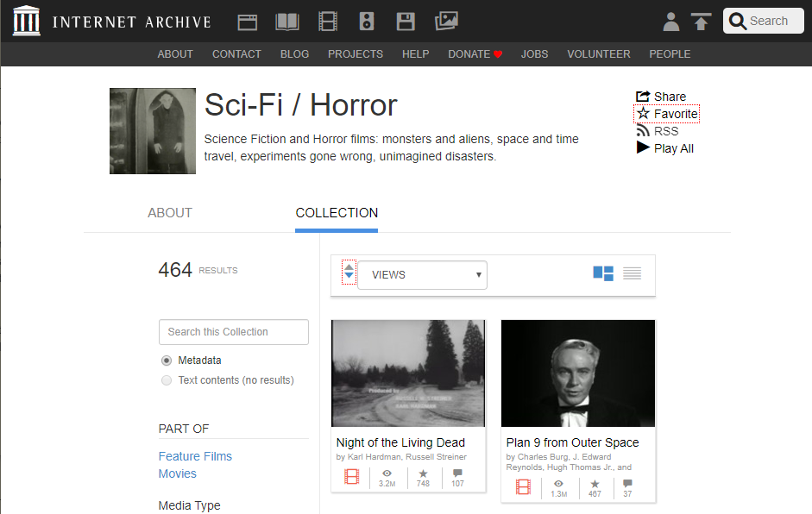Open the Video film-strip icon in top bar
This screenshot has height=514, width=812.
[x=328, y=22]
